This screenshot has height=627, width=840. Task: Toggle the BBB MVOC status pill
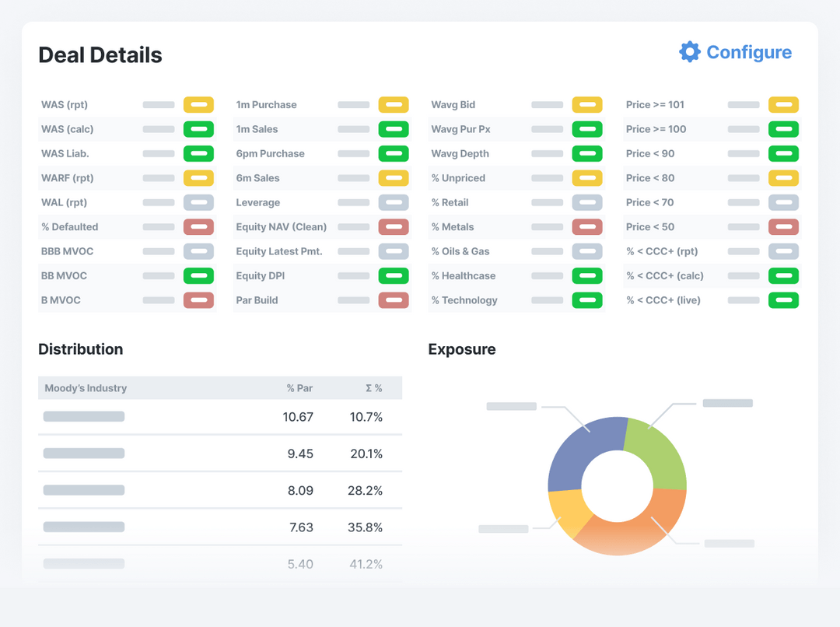(198, 250)
